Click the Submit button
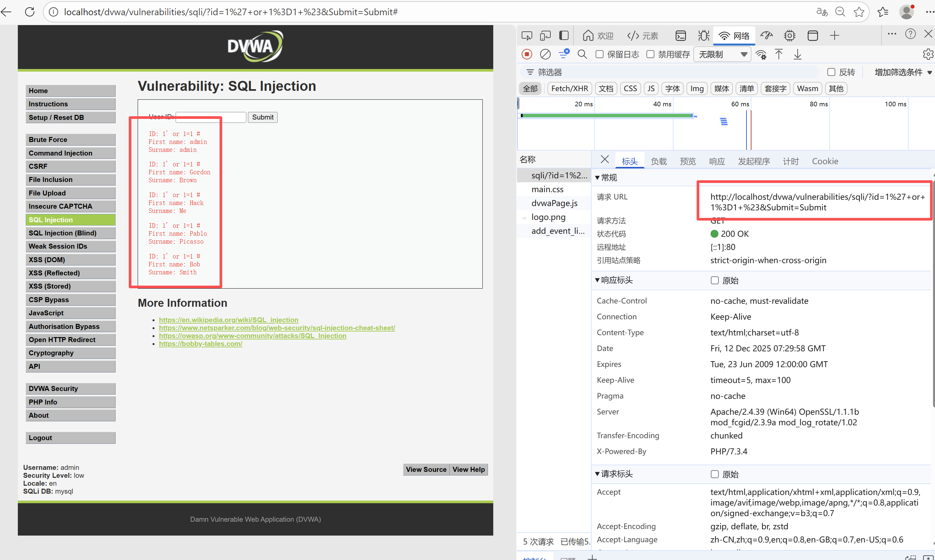 pyautogui.click(x=262, y=117)
